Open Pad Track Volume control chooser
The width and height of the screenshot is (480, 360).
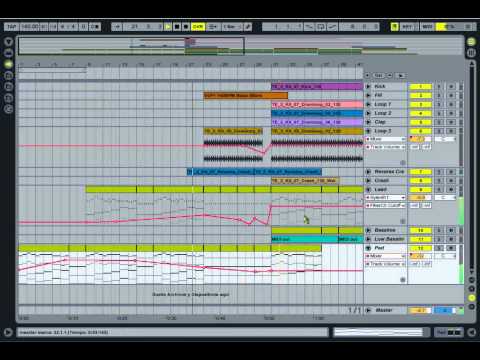coord(386,264)
